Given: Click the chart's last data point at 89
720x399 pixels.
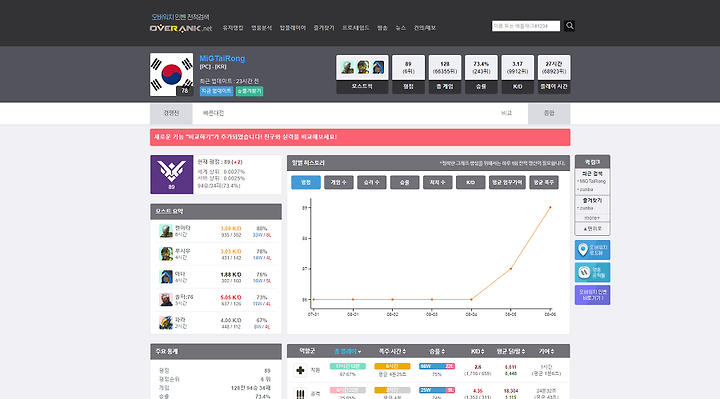Looking at the screenshot, I should point(550,208).
